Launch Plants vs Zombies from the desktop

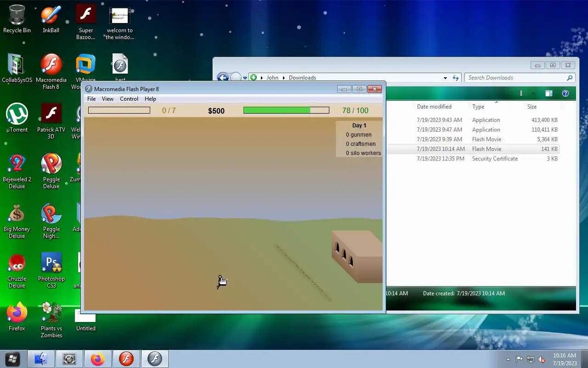(51, 320)
